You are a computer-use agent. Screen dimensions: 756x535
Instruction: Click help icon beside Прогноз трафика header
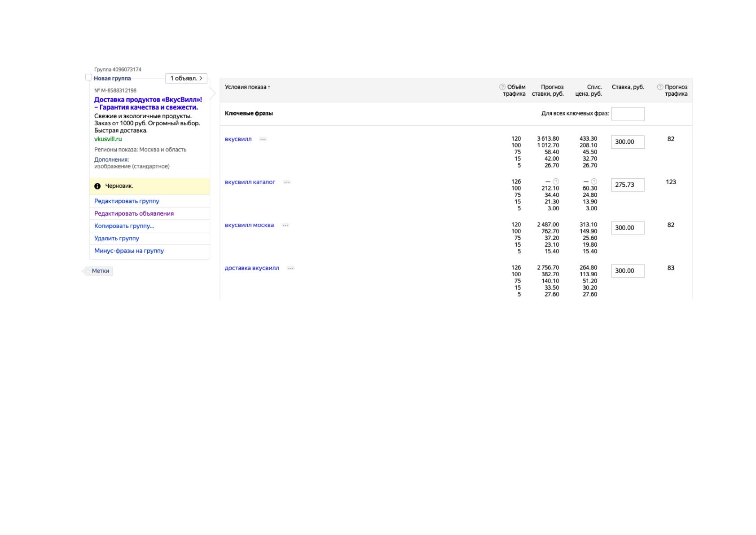(660, 87)
